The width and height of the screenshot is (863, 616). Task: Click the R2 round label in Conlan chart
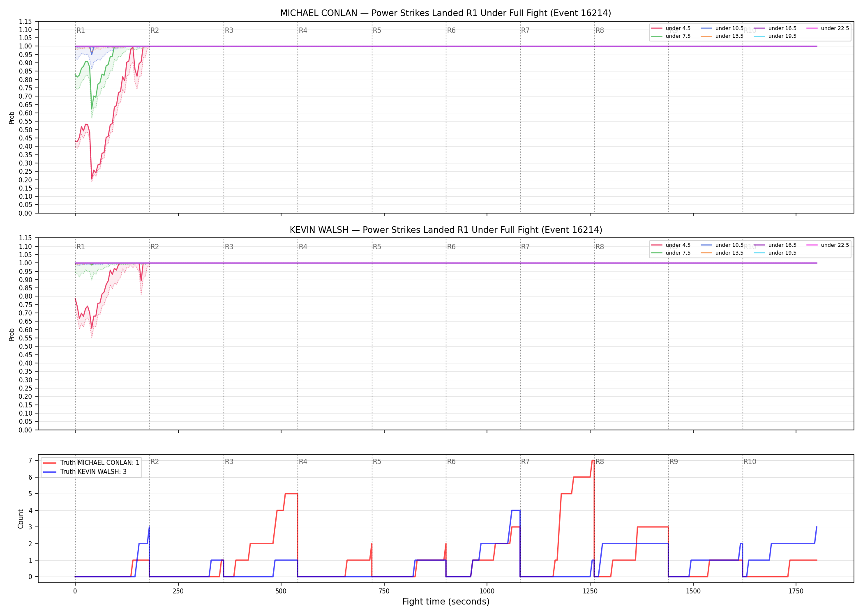(x=155, y=30)
